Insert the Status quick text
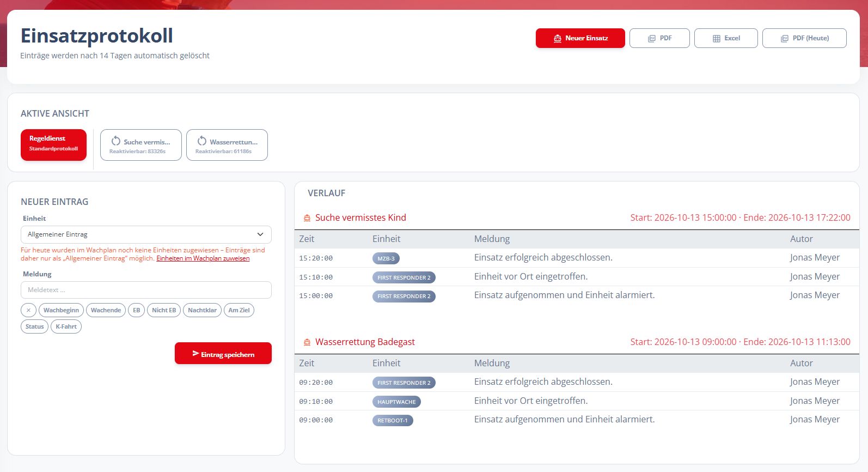The image size is (868, 472). click(34, 326)
